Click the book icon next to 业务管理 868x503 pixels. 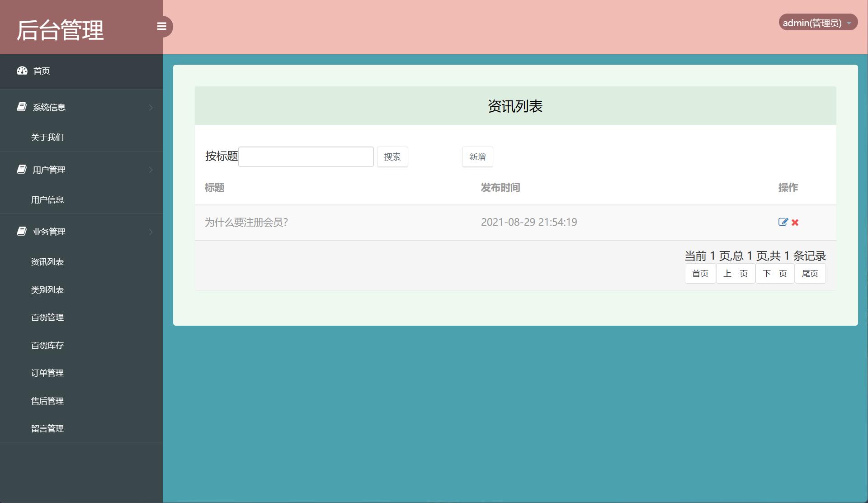point(22,231)
